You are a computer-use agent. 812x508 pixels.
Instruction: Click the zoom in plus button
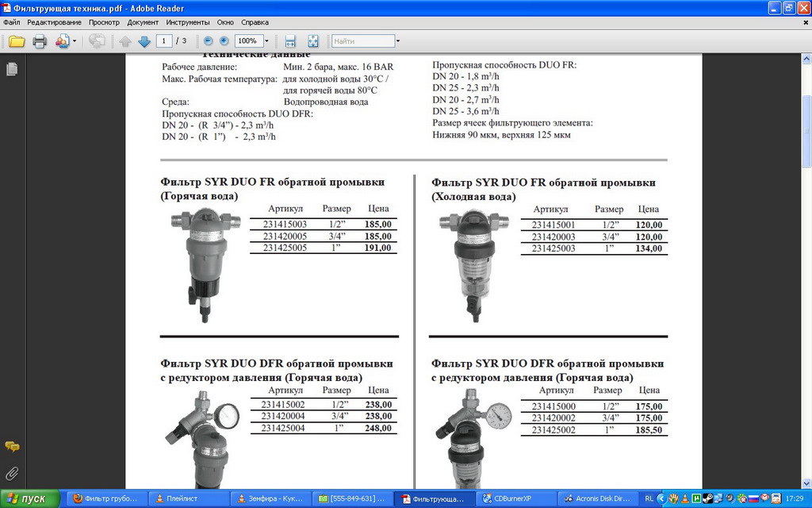(224, 41)
